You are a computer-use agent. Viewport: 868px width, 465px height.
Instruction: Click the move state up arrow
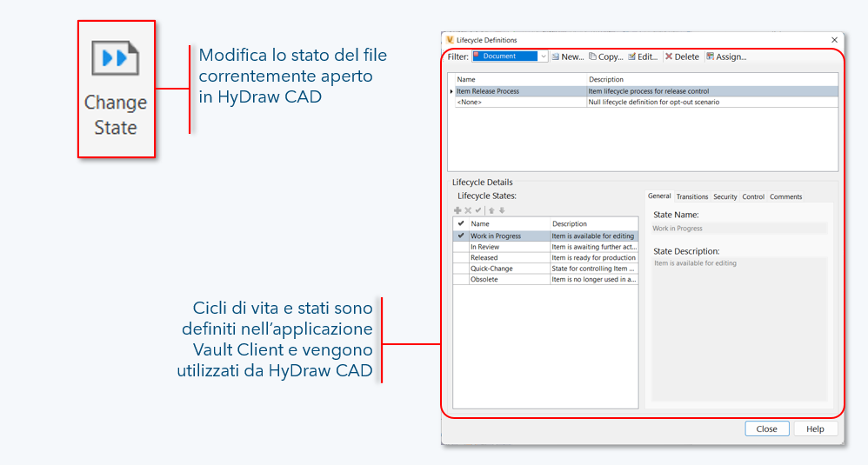point(491,210)
